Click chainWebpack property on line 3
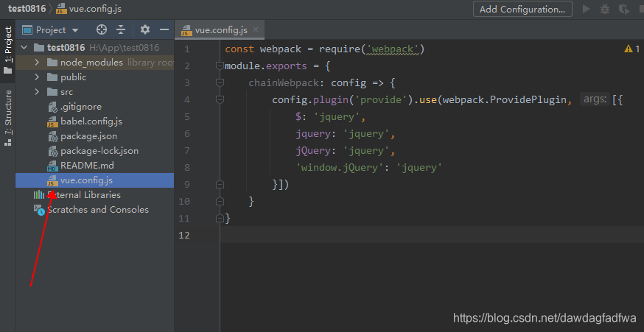 tap(284, 83)
